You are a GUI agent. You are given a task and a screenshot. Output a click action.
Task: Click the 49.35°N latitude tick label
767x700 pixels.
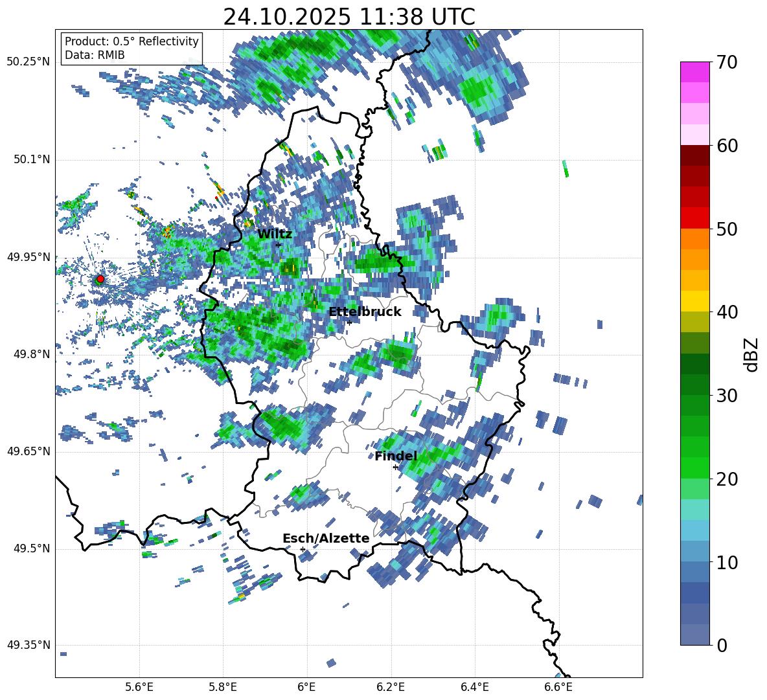click(x=28, y=645)
